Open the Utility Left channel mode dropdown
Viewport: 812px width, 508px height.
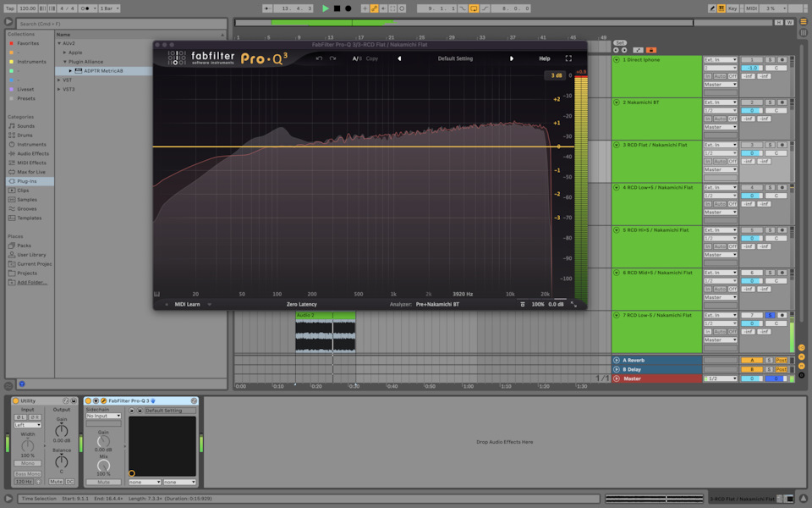point(27,425)
